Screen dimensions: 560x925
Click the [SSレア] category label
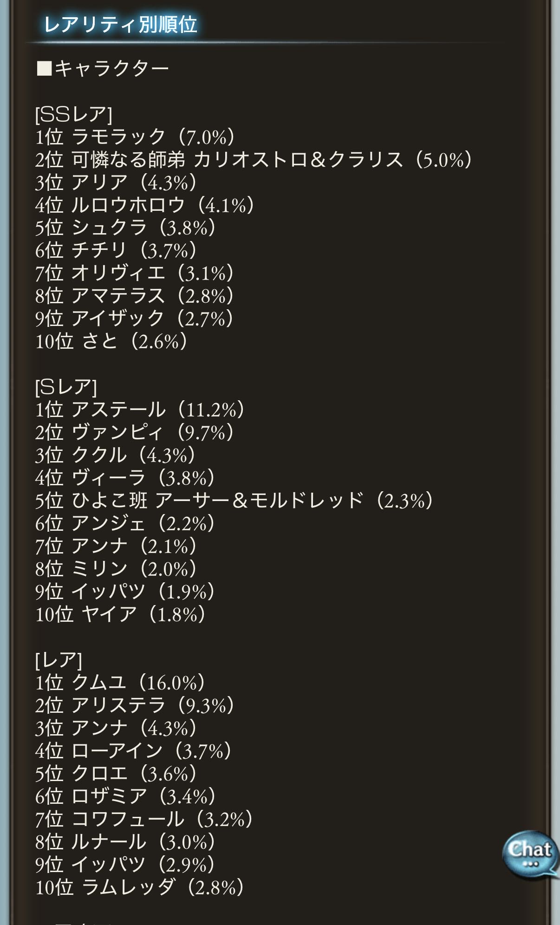pyautogui.click(x=73, y=114)
